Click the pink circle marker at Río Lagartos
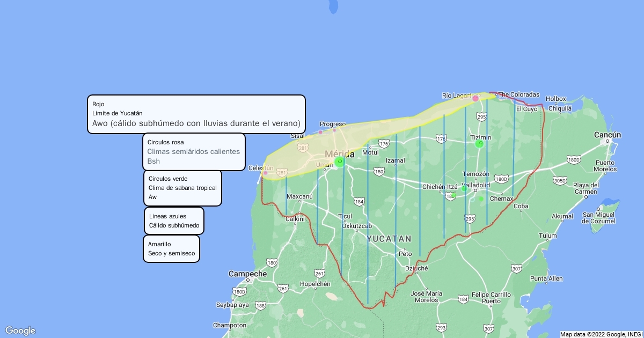Screen dimensions: 644x338 (x=475, y=98)
